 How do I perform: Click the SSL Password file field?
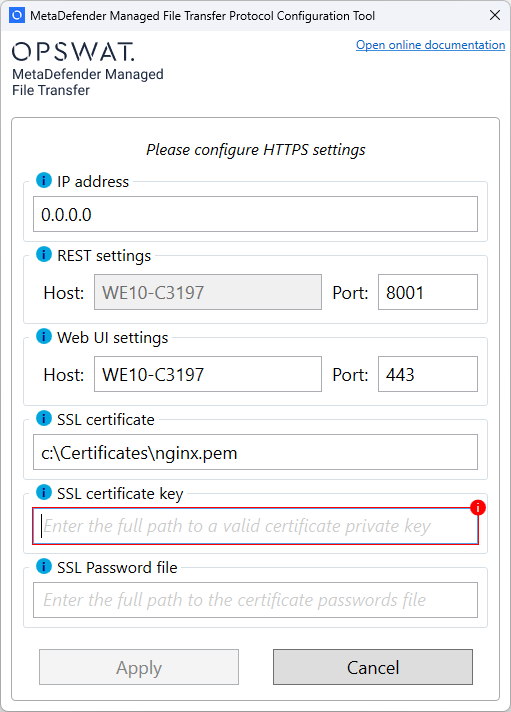point(255,600)
